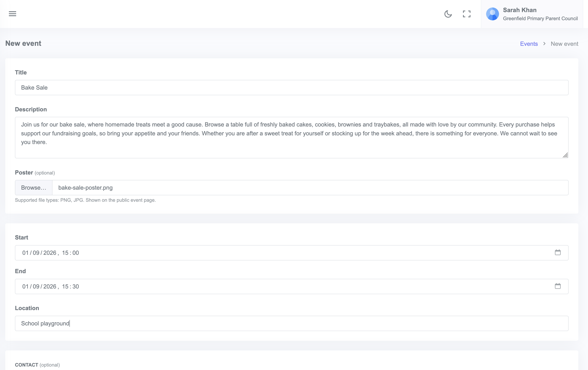
Task: Select the minutes 30 in End
Action: (76, 286)
